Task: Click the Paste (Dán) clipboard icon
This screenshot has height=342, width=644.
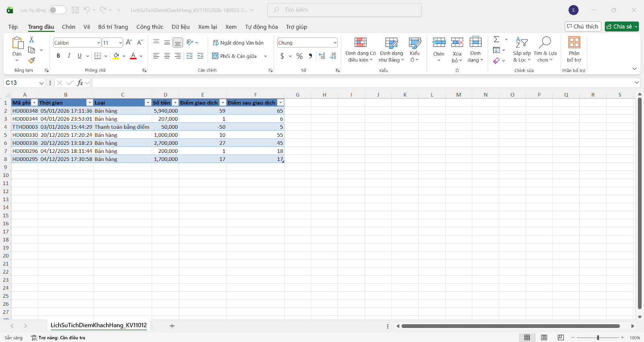Action: click(x=17, y=43)
